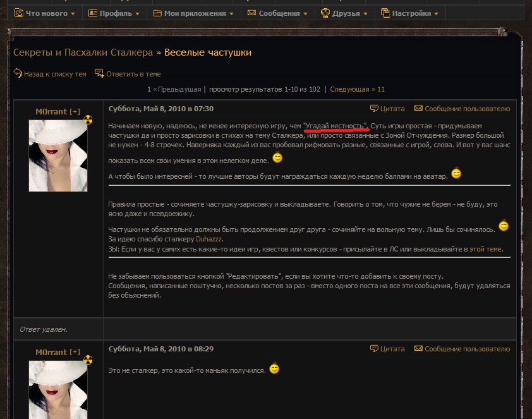Open the underlined 'Угадай местность' link

point(335,126)
